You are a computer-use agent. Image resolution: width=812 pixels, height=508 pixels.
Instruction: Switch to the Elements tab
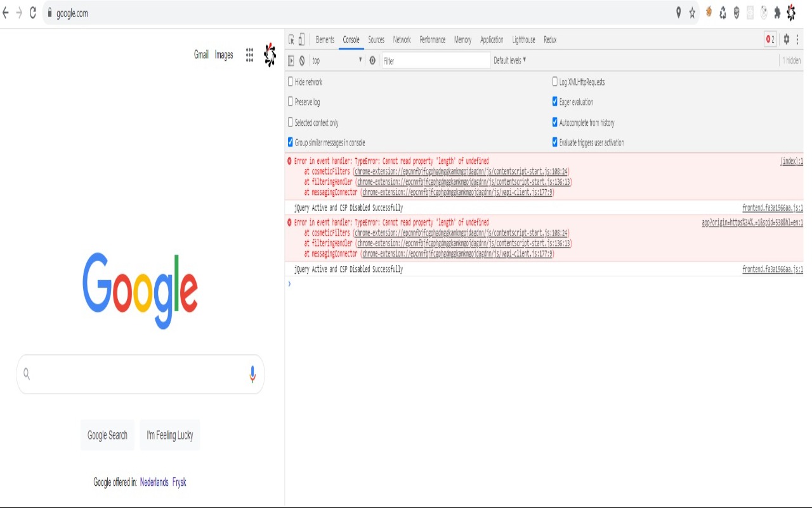tap(325, 39)
